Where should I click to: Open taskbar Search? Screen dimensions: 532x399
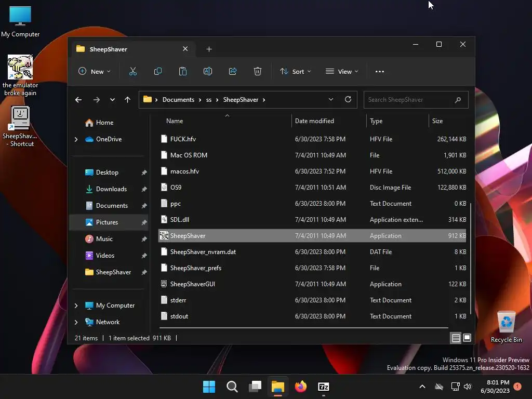(x=232, y=387)
